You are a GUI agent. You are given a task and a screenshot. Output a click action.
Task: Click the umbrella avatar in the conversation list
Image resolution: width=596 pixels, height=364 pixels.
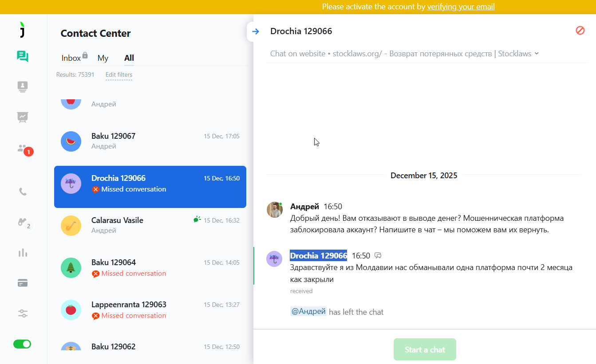point(71,184)
